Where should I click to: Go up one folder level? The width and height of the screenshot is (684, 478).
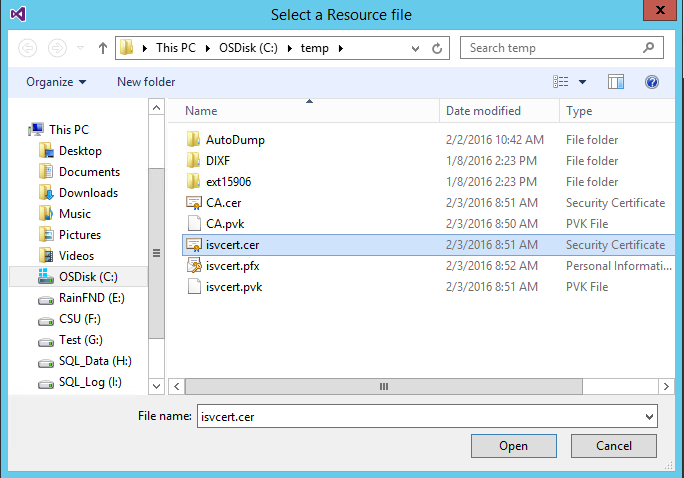point(103,48)
